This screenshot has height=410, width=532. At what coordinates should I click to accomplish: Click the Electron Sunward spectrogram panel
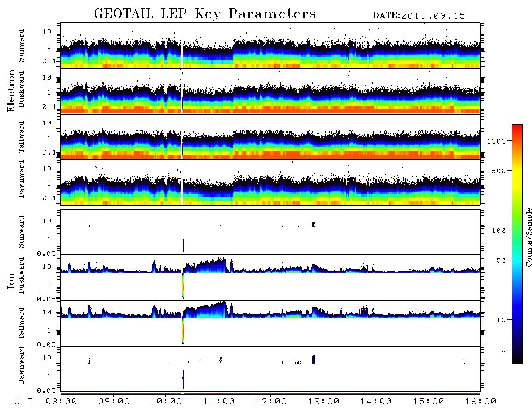270,46
